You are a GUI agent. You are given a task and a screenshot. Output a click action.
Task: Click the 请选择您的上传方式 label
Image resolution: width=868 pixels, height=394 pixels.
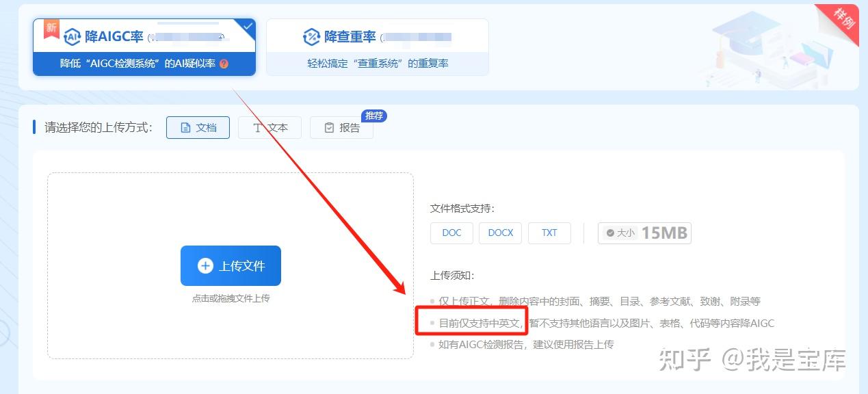[98, 127]
